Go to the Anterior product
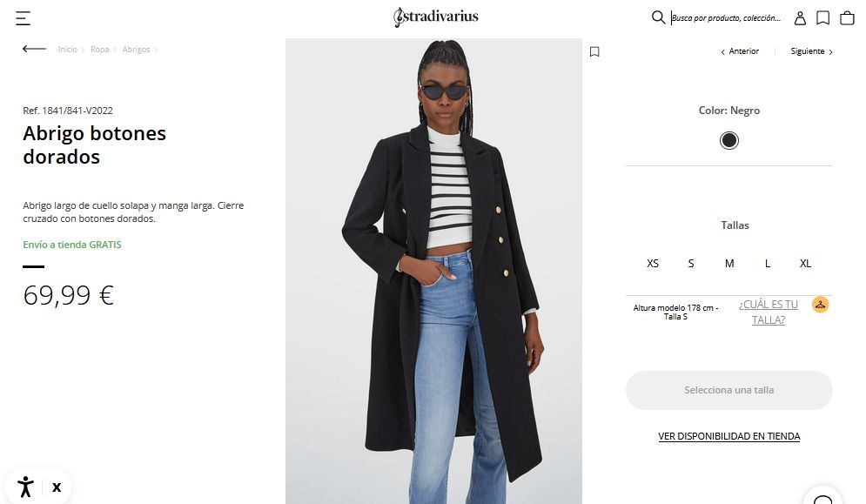The width and height of the screenshot is (866, 504). pos(740,51)
